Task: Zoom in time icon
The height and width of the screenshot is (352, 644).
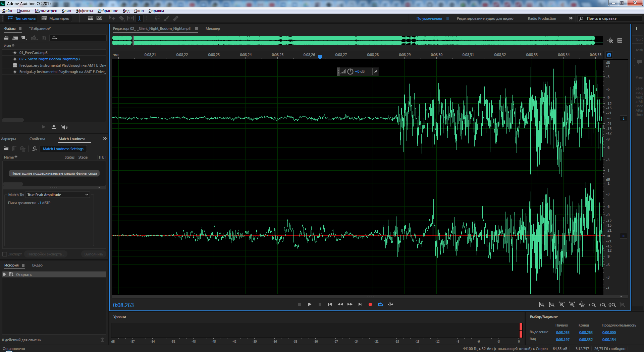Action: click(x=561, y=305)
